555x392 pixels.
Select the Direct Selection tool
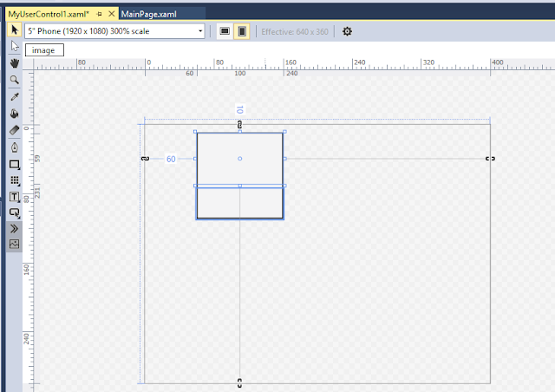click(x=15, y=46)
